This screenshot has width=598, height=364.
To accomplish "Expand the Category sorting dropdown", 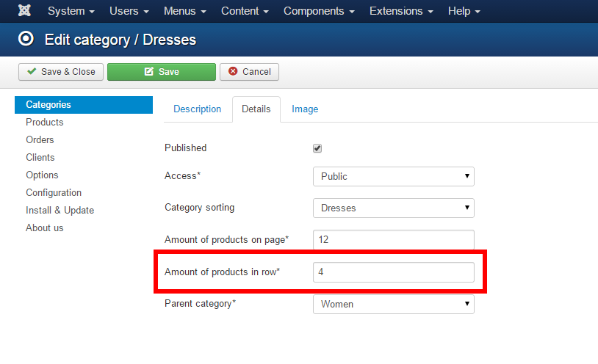I will click(x=393, y=208).
